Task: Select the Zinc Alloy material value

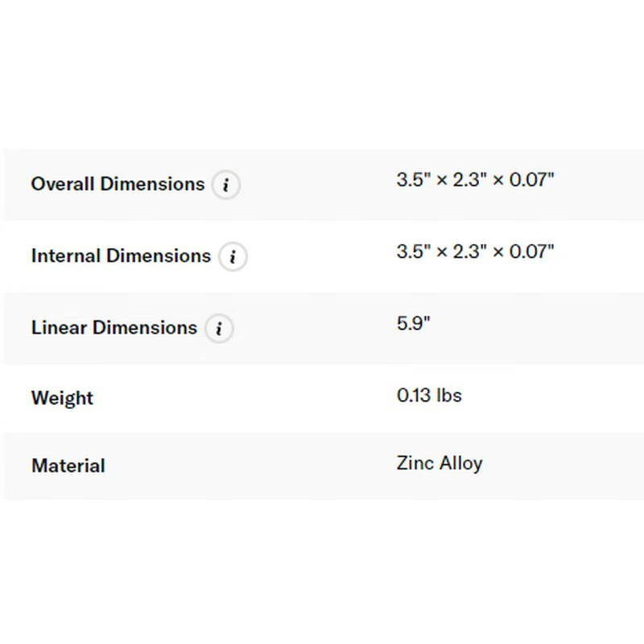Action: 440,464
